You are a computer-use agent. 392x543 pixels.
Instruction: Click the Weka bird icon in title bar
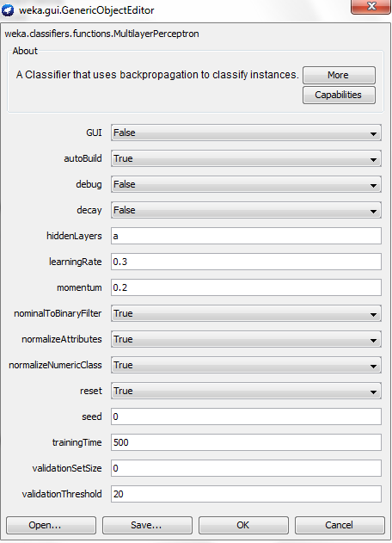tap(8, 10)
